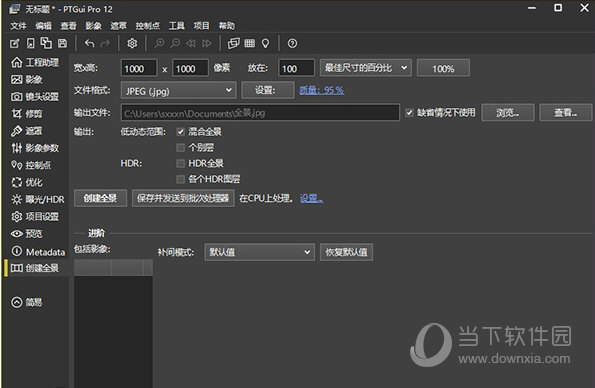Image resolution: width=595 pixels, height=388 pixels.
Task: Click 设置 format settings button
Action: tap(268, 90)
